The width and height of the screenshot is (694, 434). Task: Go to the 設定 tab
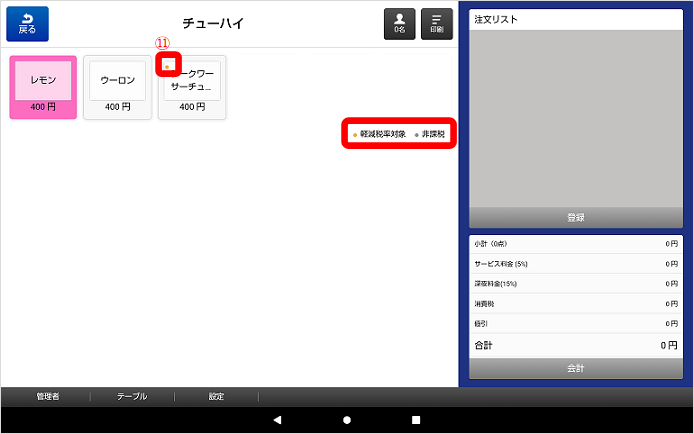(x=216, y=396)
